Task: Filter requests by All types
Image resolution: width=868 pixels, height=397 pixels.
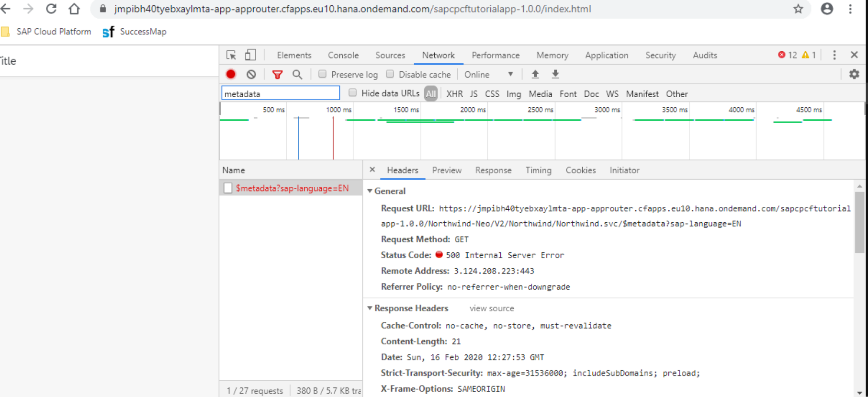Action: 431,94
